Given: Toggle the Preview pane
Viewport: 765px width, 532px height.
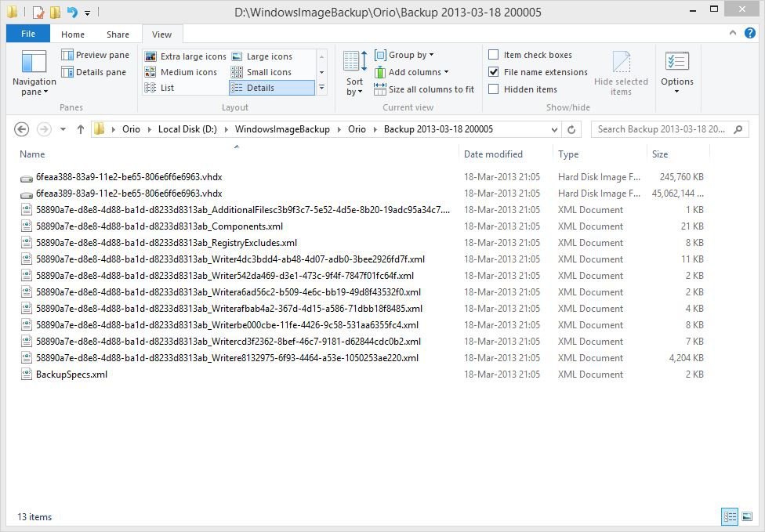Looking at the screenshot, I should tap(95, 55).
